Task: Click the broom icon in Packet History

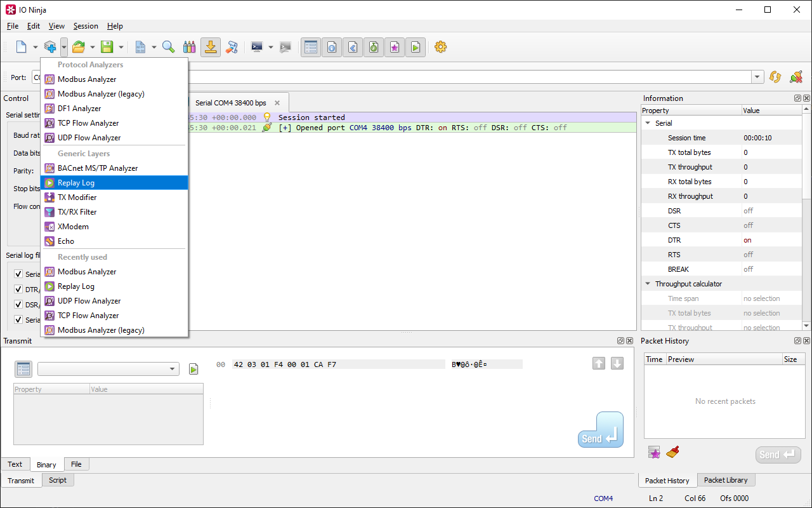Action: coord(673,452)
